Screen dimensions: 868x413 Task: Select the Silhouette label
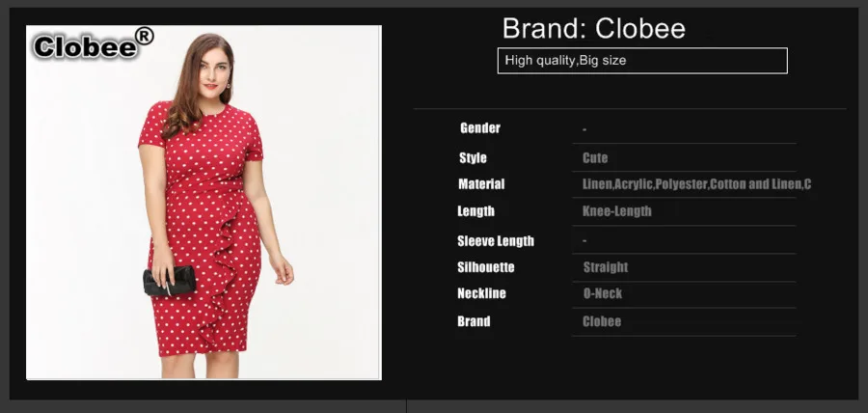[485, 267]
